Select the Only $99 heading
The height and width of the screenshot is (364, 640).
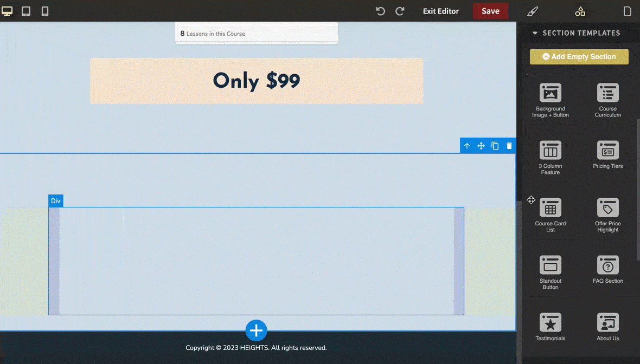pos(257,81)
